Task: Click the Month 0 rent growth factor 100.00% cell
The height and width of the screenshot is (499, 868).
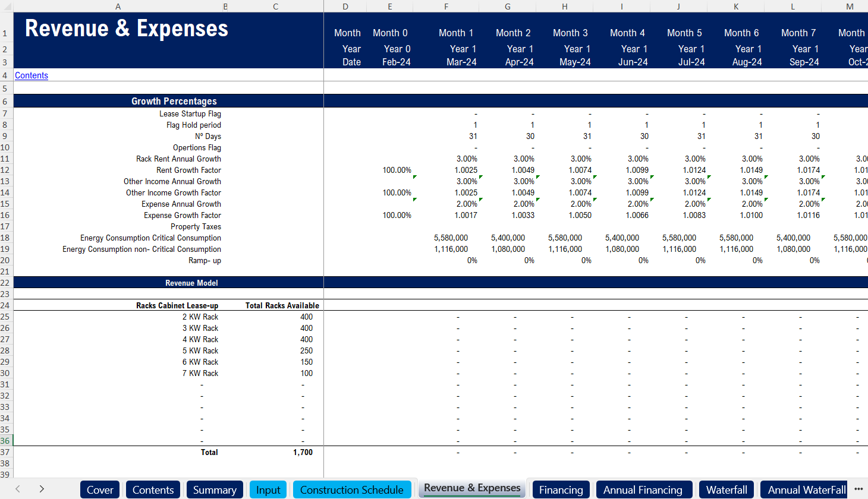Action: pyautogui.click(x=397, y=170)
